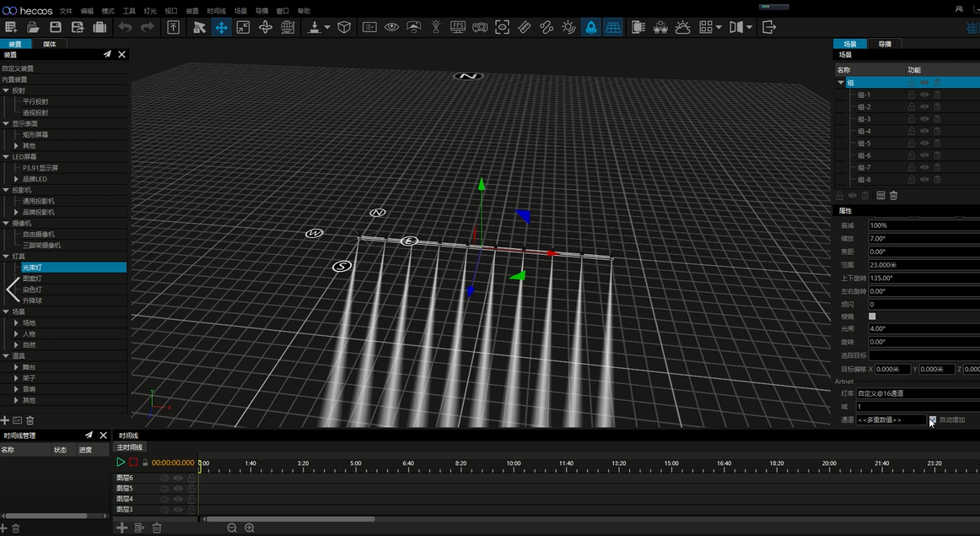Image resolution: width=980 pixels, height=536 pixels.
Task: Open the 时间线 menu
Action: pos(216,11)
